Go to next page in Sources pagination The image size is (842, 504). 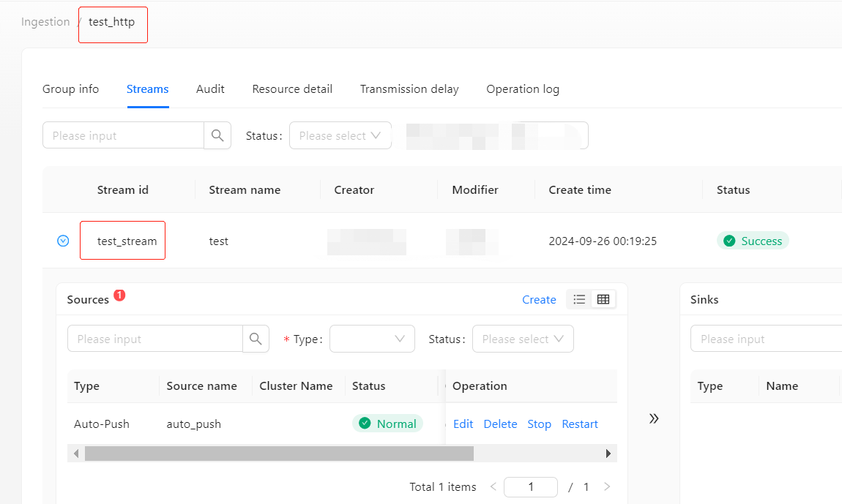[606, 486]
